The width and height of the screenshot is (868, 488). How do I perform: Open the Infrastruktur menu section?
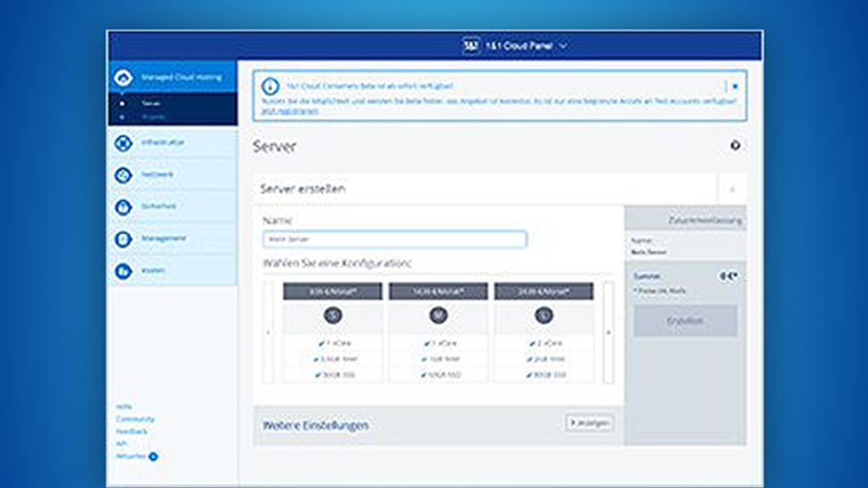coord(174,143)
